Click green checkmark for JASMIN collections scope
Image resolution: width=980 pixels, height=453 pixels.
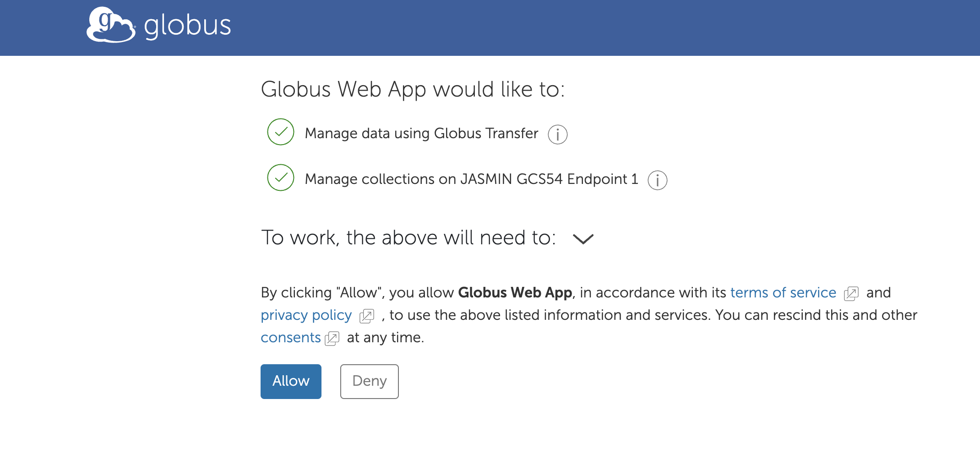281,178
